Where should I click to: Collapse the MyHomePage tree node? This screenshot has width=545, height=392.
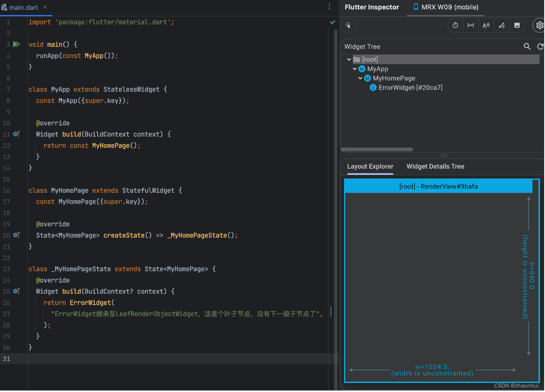360,78
